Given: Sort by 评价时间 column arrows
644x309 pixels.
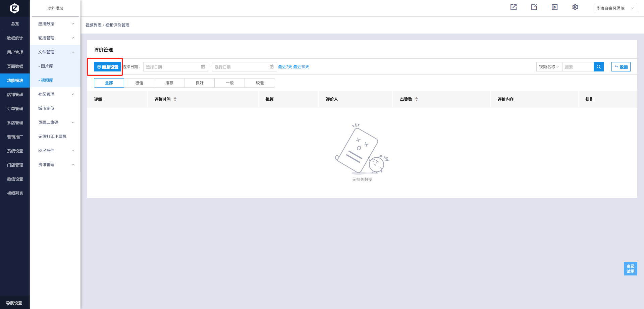Looking at the screenshot, I should click(175, 99).
